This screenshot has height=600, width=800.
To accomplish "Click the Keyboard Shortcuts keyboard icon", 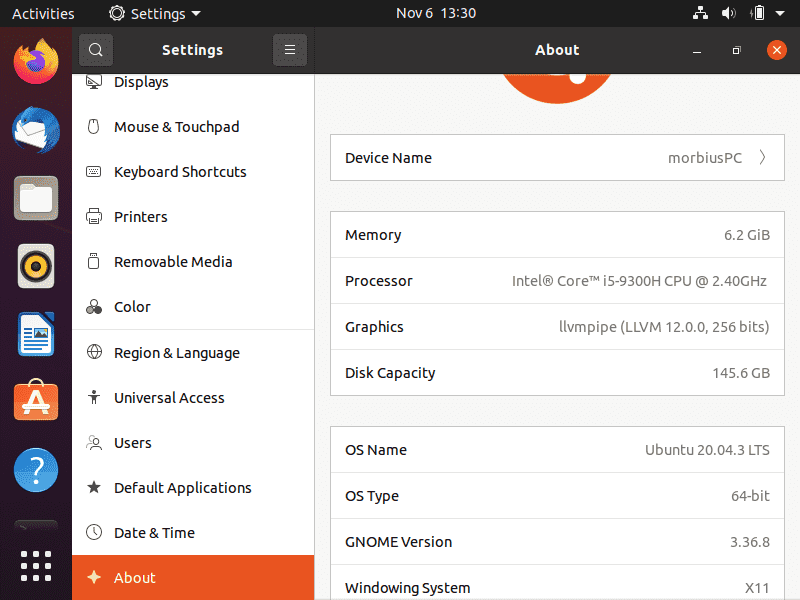I will (94, 171).
